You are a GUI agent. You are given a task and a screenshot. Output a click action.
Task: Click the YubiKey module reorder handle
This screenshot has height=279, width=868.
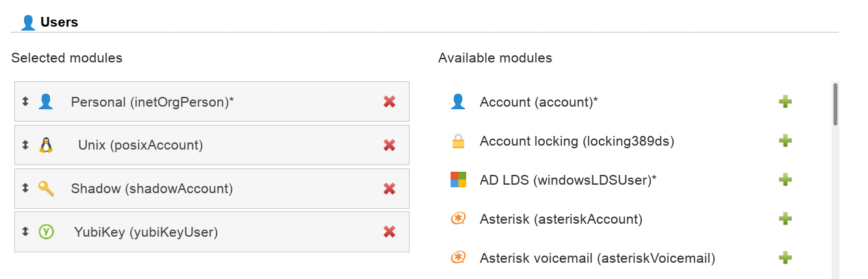[x=25, y=232]
